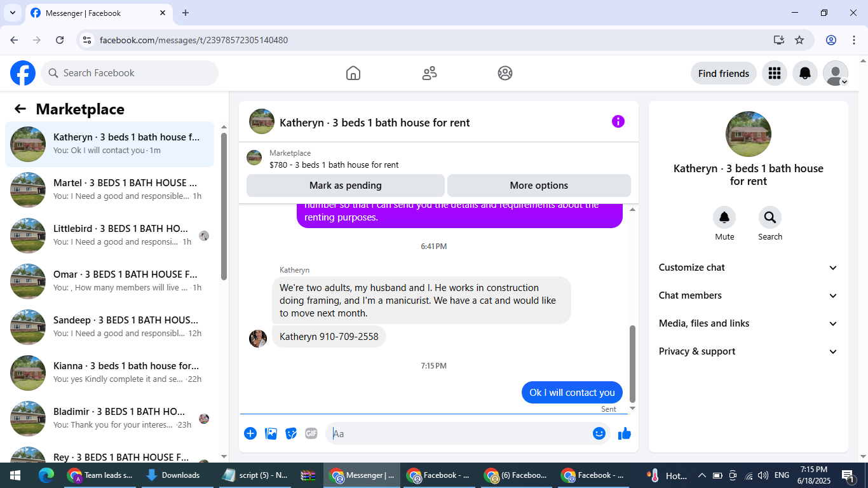This screenshot has height=488, width=868.
Task: Open the Friends icon in top navigation
Action: pyautogui.click(x=430, y=73)
